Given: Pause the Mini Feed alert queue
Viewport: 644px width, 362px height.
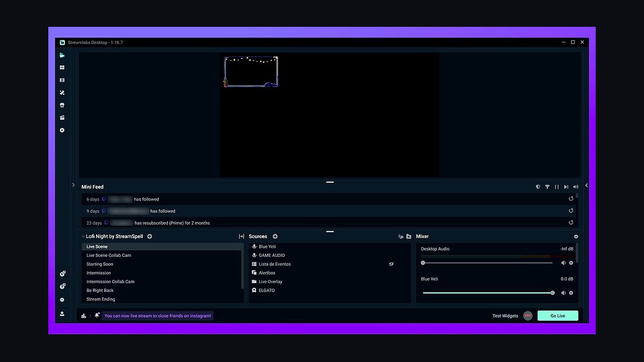Looking at the screenshot, I should click(x=557, y=187).
